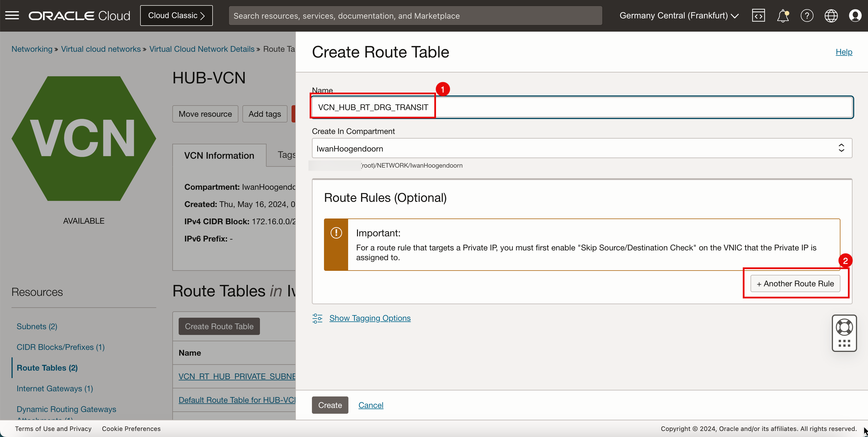Click the Cancel link
This screenshot has height=437, width=868.
pos(371,405)
